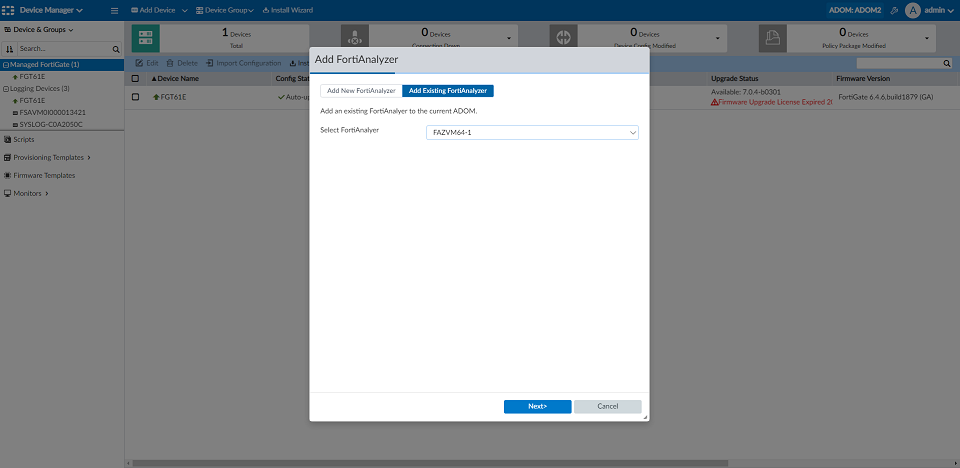The image size is (960, 468).
Task: Collapse the Managed FortiGate tree group
Action: pyautogui.click(x=6, y=64)
